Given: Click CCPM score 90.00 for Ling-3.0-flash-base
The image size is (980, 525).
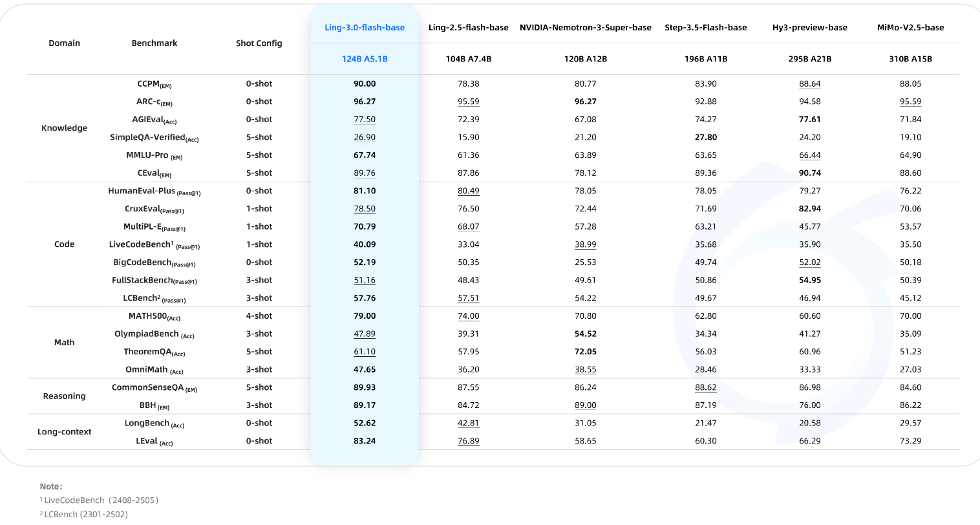Looking at the screenshot, I should pyautogui.click(x=365, y=84).
